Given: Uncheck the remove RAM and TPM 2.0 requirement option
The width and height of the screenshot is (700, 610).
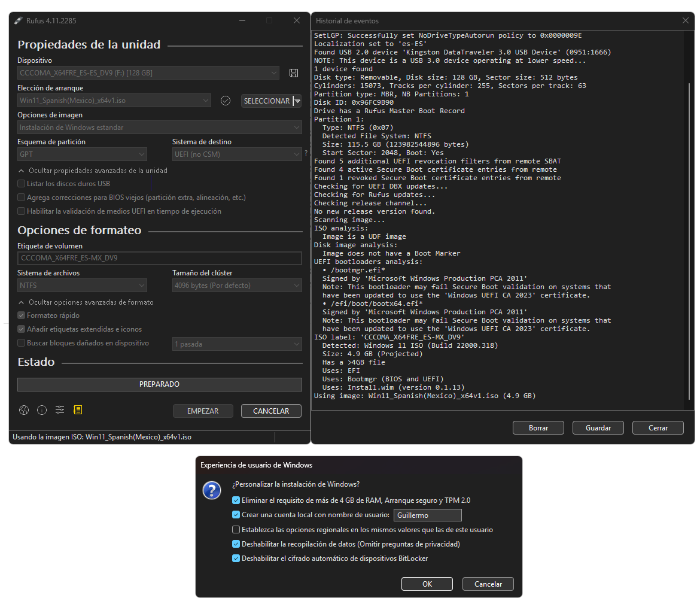Looking at the screenshot, I should pyautogui.click(x=236, y=500).
